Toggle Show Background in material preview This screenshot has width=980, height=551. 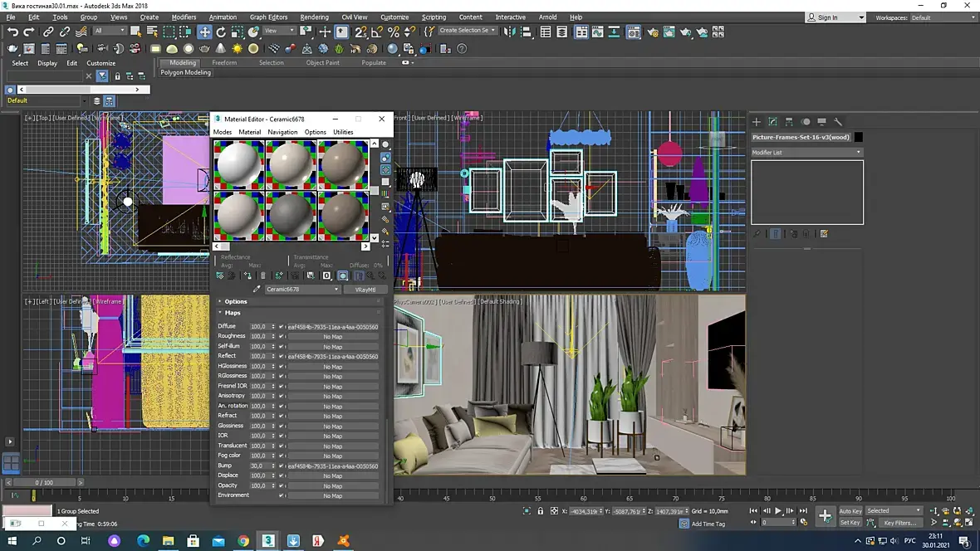coord(385,170)
